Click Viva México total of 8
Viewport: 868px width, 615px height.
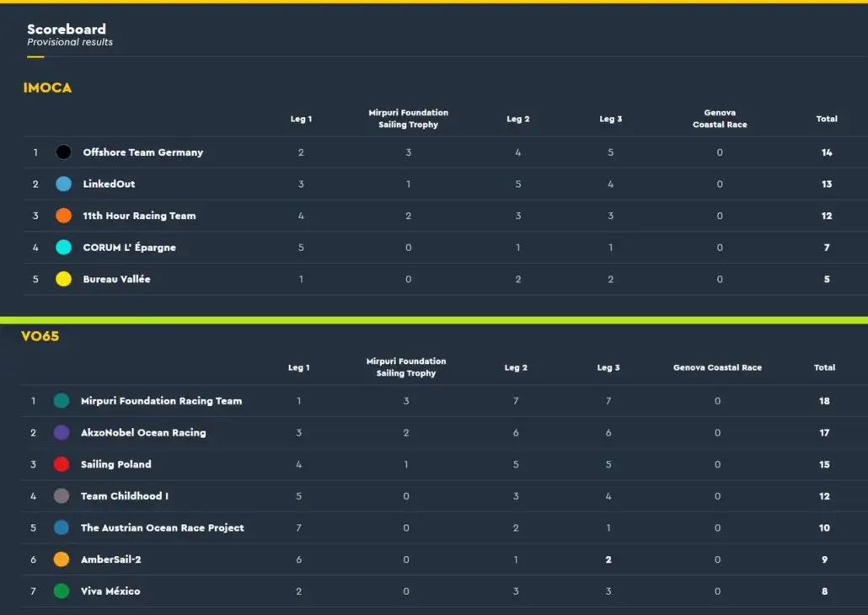(824, 591)
